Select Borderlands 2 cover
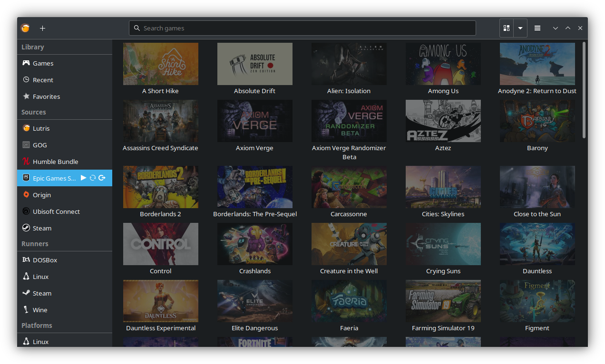 click(x=161, y=187)
